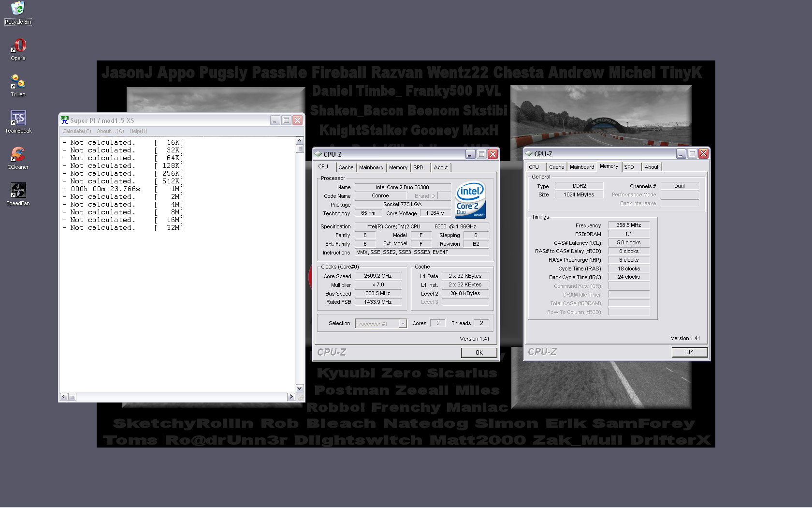Close the left CPU-Z window
This screenshot has height=508, width=812.
493,154
